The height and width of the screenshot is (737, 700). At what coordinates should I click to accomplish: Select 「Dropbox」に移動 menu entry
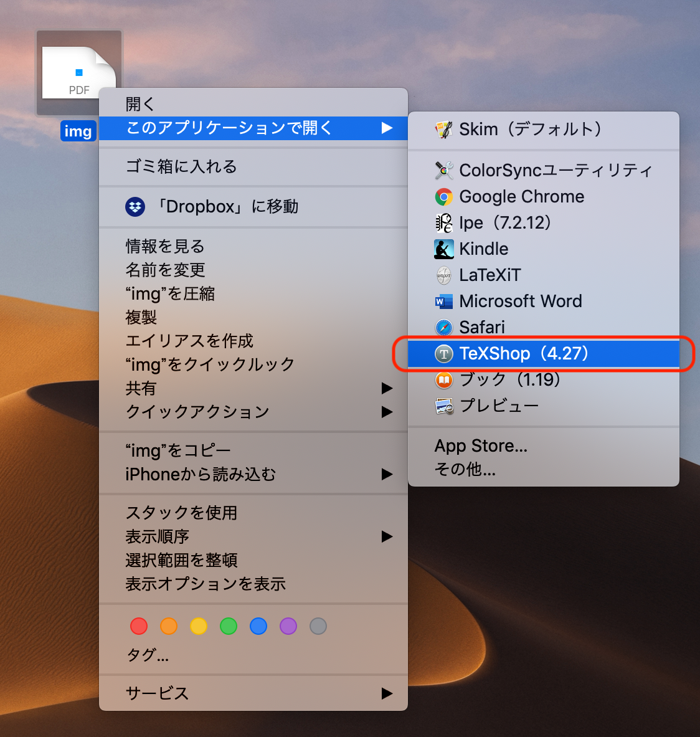tap(253, 207)
